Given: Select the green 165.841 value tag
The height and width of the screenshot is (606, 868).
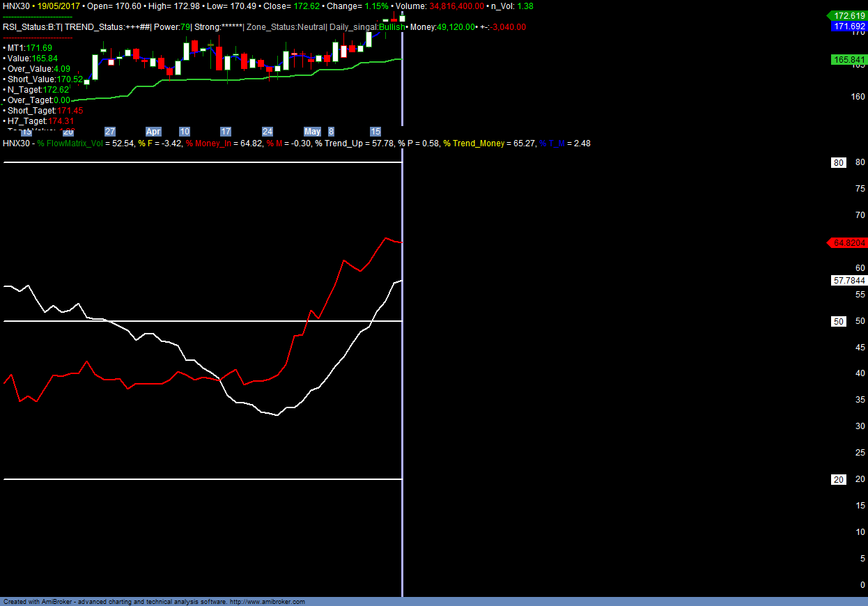Looking at the screenshot, I should pos(848,60).
